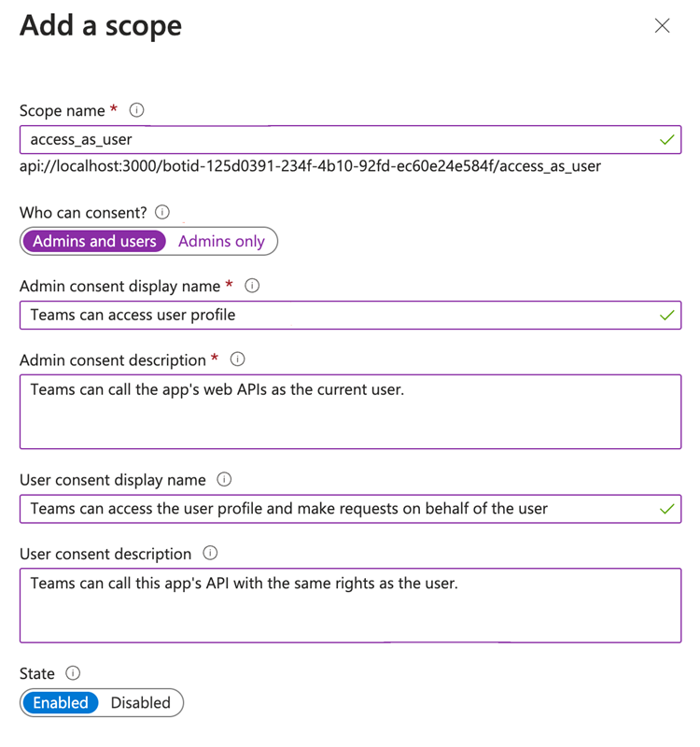Screen dimensions: 700x747
Task: Click info icon next to Scope name
Action: pyautogui.click(x=137, y=110)
